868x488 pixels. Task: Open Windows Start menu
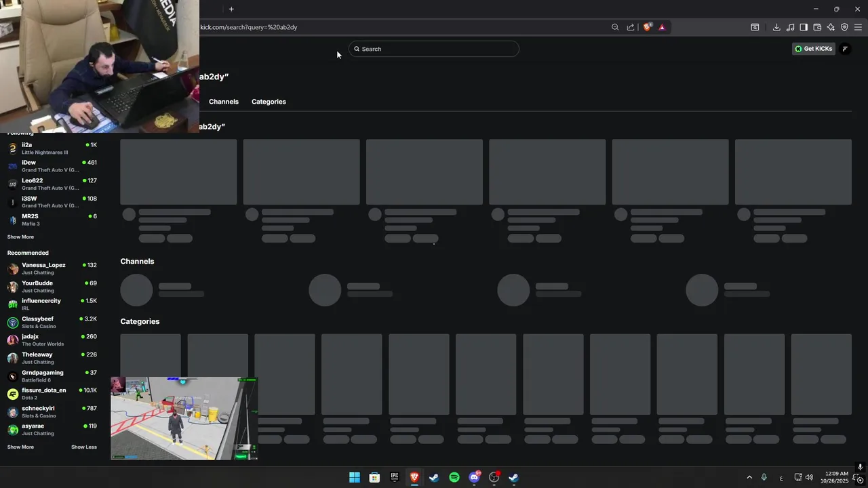pos(355,477)
